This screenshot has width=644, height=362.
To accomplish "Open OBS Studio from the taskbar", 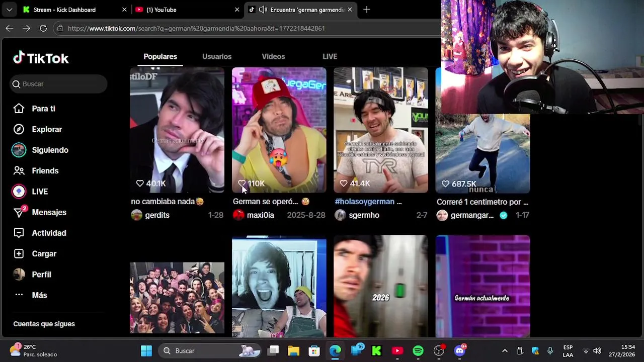I will [439, 351].
